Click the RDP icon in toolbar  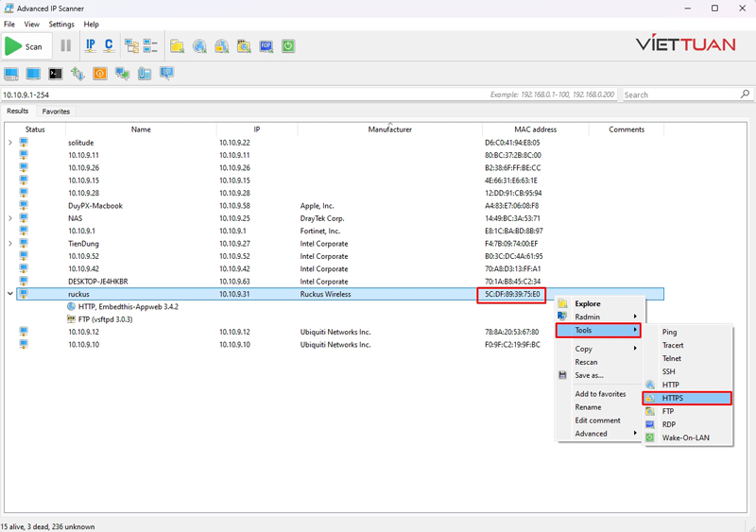(x=266, y=45)
